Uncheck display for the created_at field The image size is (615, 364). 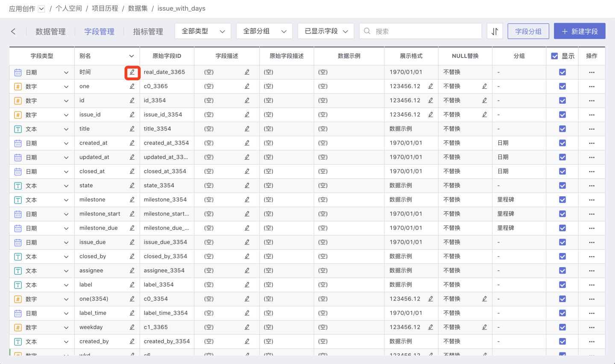tap(562, 143)
